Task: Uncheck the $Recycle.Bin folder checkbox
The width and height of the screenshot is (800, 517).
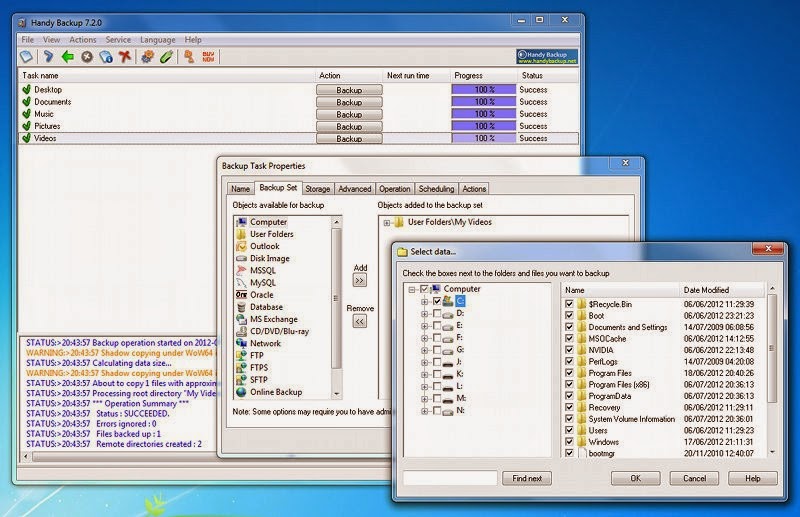Action: coord(569,304)
